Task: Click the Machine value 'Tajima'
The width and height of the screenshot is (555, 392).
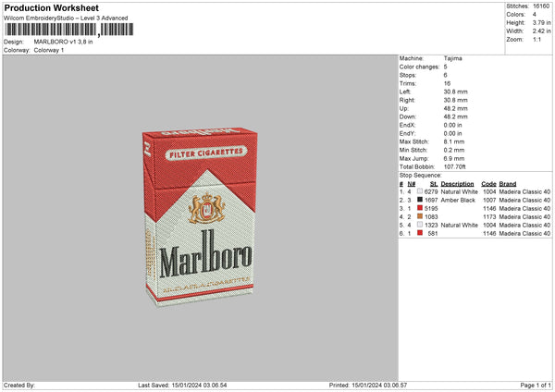Action: click(x=452, y=58)
